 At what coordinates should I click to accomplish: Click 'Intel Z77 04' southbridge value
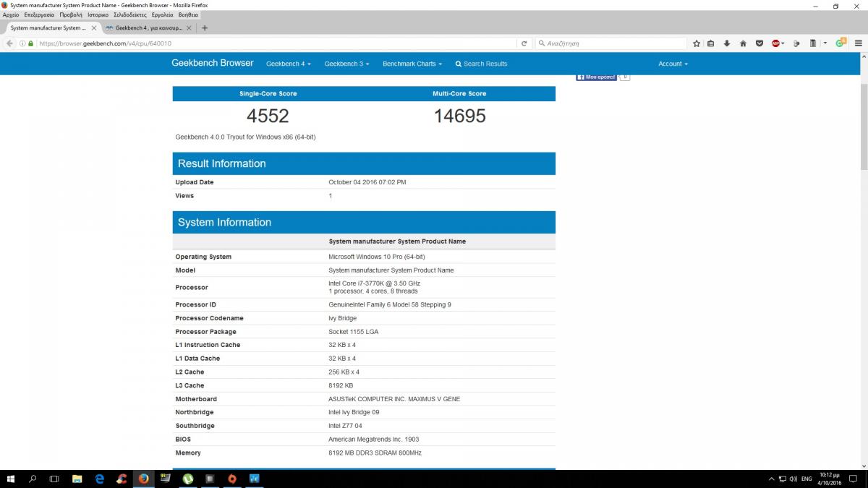point(346,426)
